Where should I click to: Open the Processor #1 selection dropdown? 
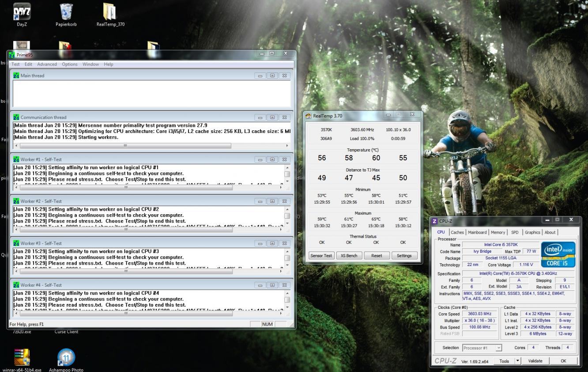482,348
